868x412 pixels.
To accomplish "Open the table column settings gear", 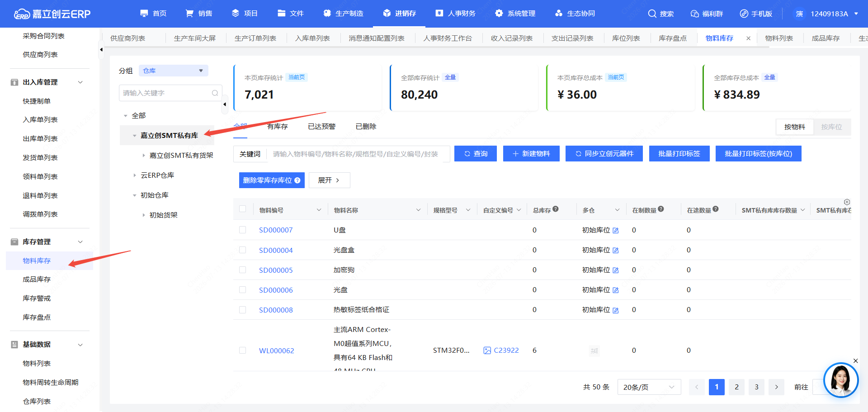I will point(847,202).
